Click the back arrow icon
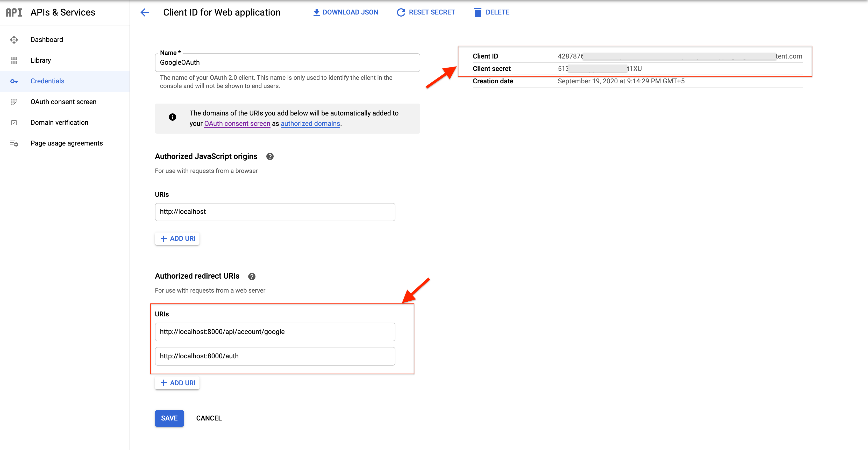This screenshot has width=868, height=450. point(145,12)
